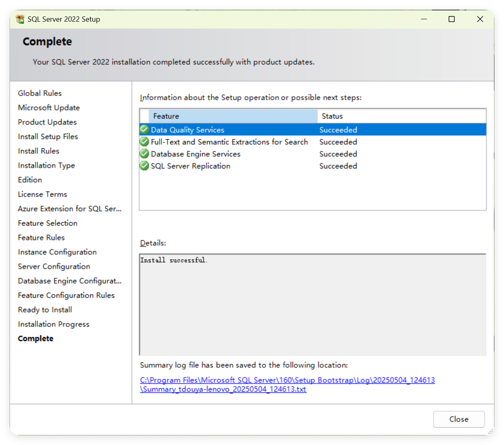Click the Installation Type step
Image resolution: width=504 pixels, height=445 pixels.
click(47, 165)
